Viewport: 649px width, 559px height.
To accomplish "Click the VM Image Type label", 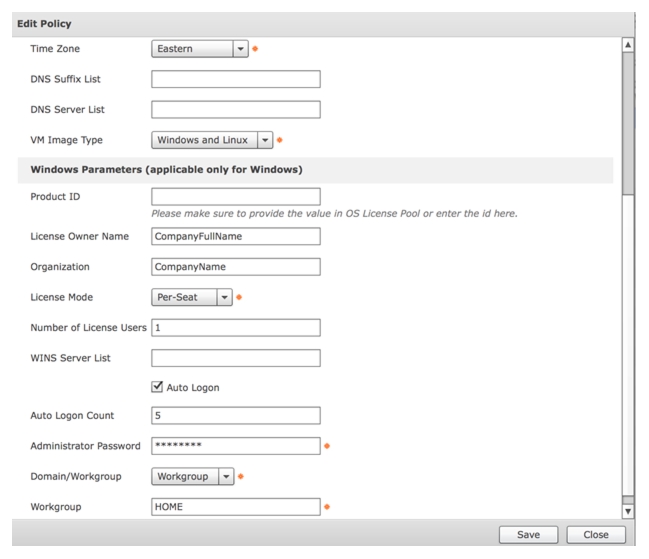I will tap(66, 140).
